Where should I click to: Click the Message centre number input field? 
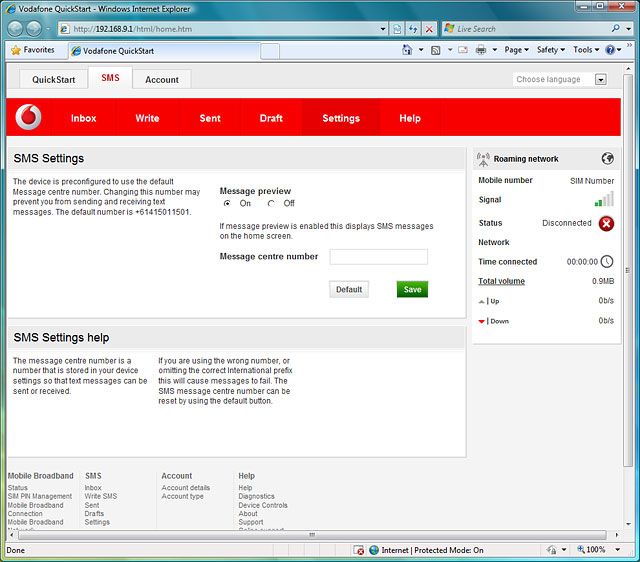coord(378,257)
